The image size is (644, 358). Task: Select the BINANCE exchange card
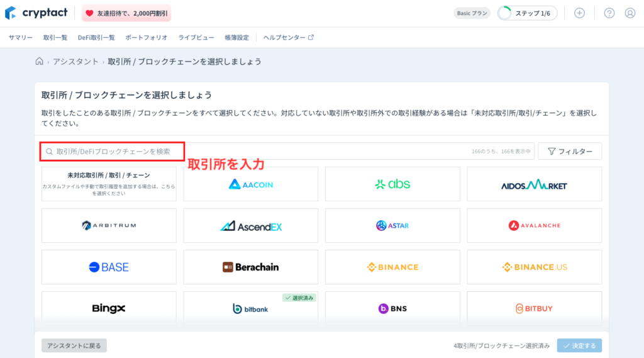392,267
